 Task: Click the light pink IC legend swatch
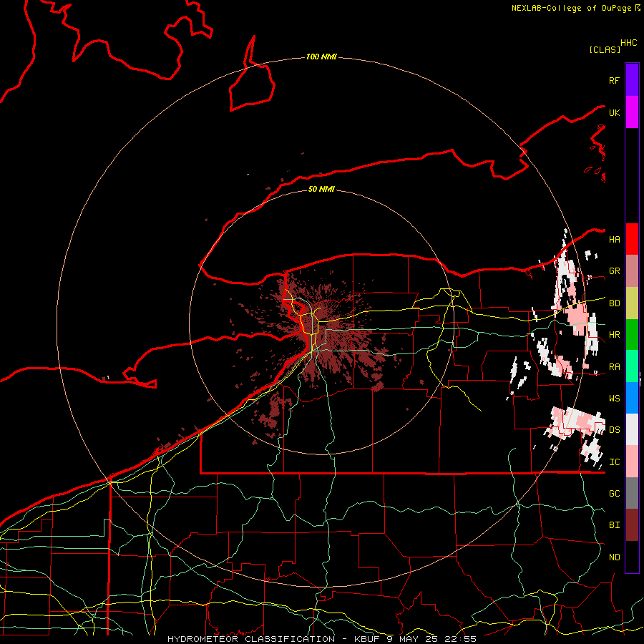632,462
